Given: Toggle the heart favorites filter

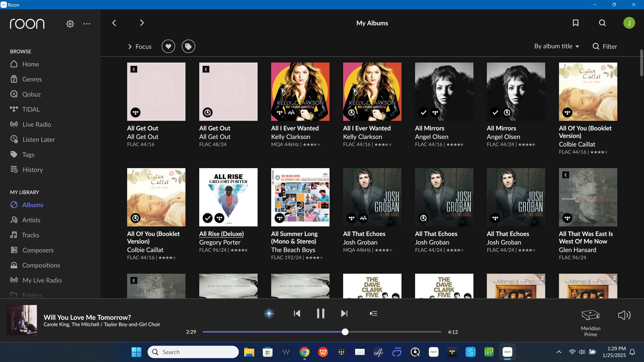Looking at the screenshot, I should [168, 46].
